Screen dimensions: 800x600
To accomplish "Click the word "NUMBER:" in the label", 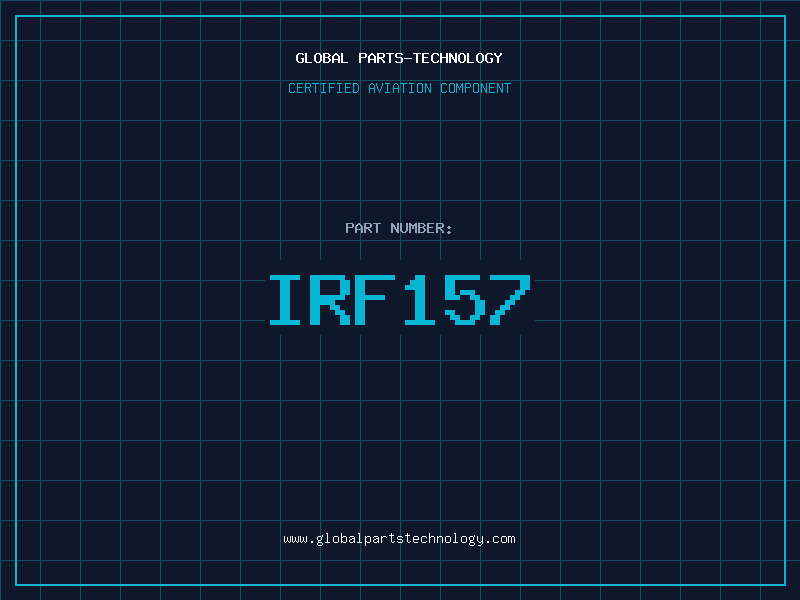I will point(421,229).
